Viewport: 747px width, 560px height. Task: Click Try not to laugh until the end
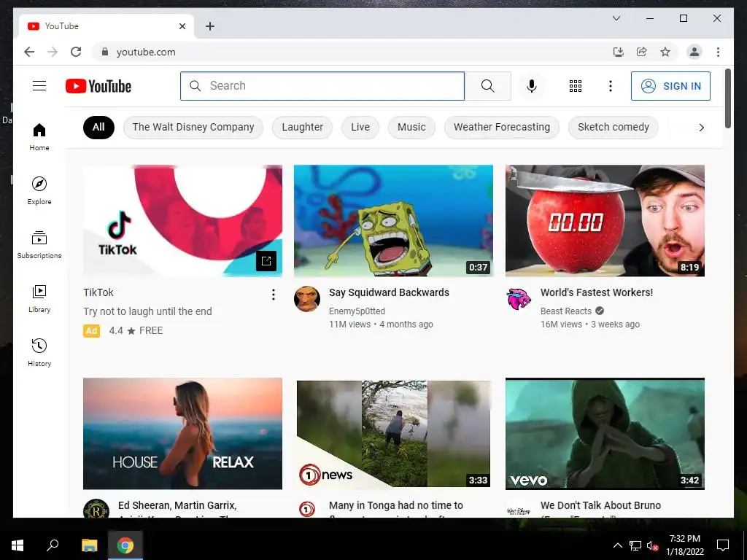pos(147,311)
